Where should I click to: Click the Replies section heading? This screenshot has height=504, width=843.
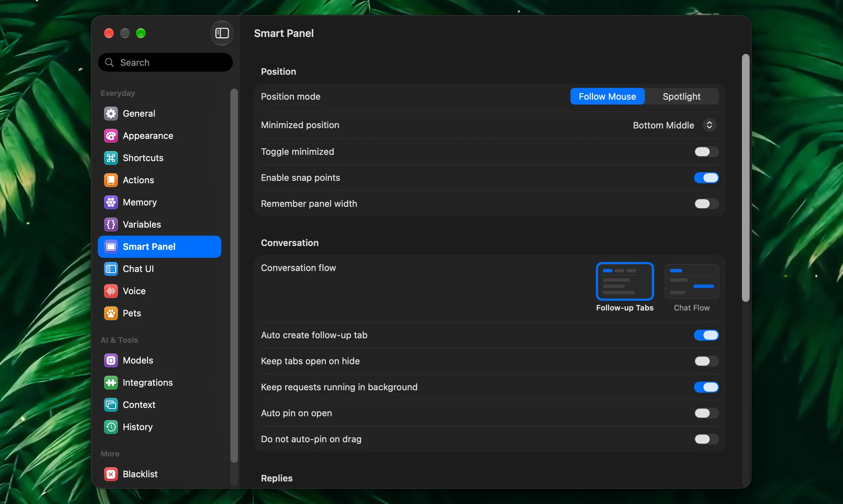(x=277, y=478)
